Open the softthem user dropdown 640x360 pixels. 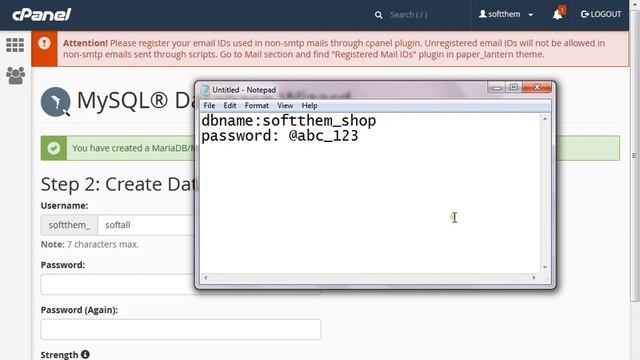pyautogui.click(x=506, y=14)
